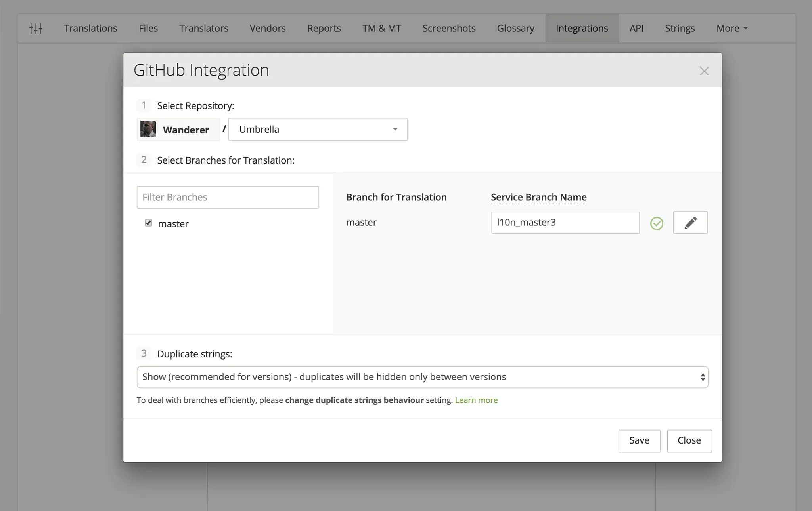Viewport: 812px width, 511px height.
Task: Click the Service Branch Name column header
Action: 538,197
